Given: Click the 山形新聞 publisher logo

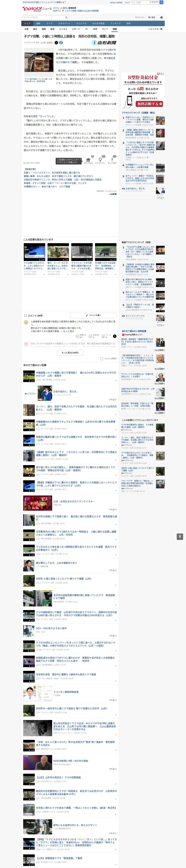Looking at the screenshot, I should (x=104, y=43).
